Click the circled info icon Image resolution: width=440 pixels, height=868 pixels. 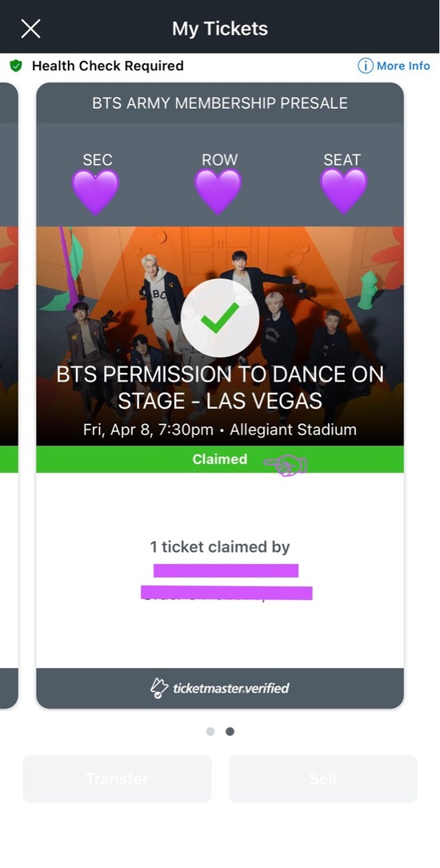pyautogui.click(x=366, y=66)
